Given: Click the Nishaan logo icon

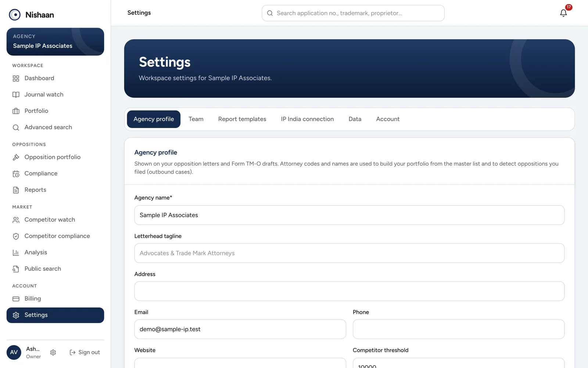Looking at the screenshot, I should [x=15, y=15].
